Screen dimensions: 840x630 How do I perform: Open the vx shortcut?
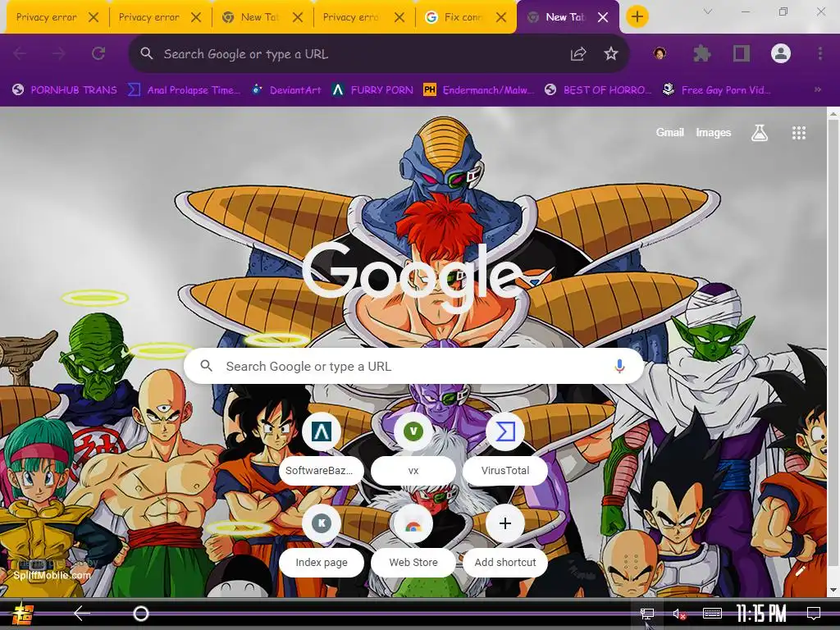pos(413,449)
